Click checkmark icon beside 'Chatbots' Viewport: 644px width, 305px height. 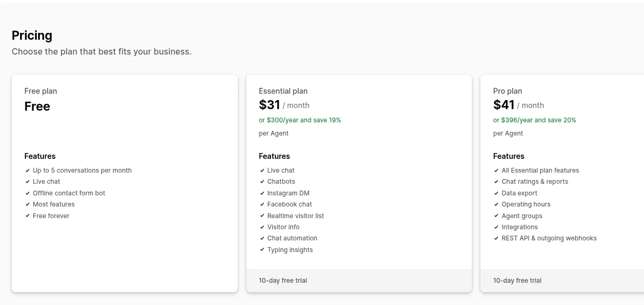(x=262, y=182)
